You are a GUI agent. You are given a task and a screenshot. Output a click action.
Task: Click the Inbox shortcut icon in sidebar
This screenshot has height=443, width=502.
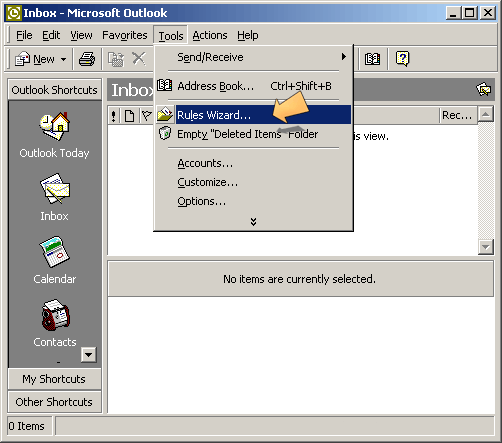(x=55, y=189)
